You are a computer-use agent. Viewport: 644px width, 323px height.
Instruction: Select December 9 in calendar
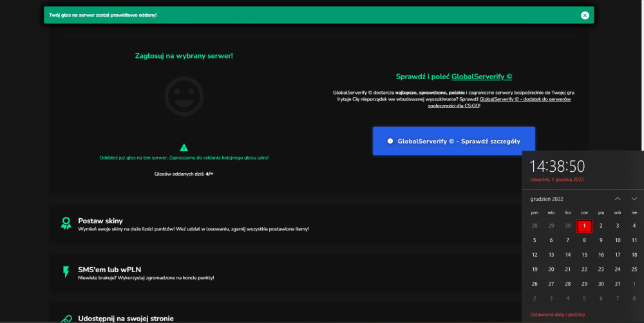tap(601, 240)
